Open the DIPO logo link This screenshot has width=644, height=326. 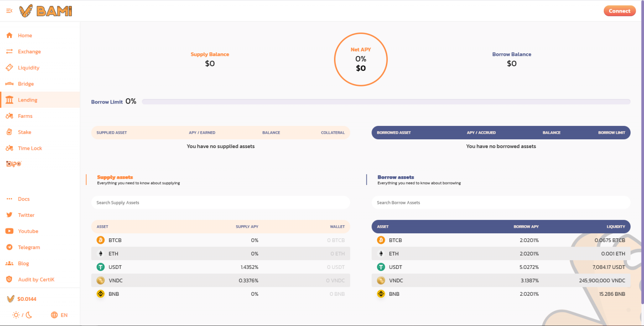coord(13,164)
